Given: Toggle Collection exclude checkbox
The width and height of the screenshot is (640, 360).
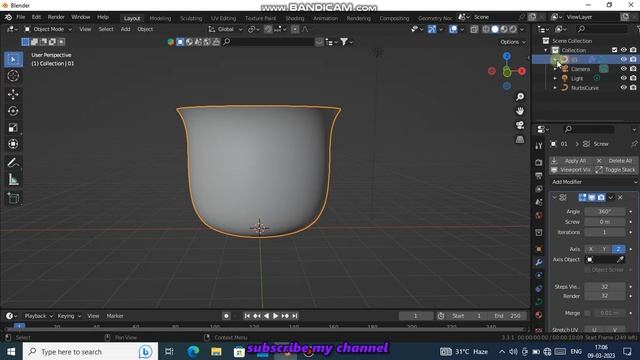Looking at the screenshot, I should pos(615,50).
